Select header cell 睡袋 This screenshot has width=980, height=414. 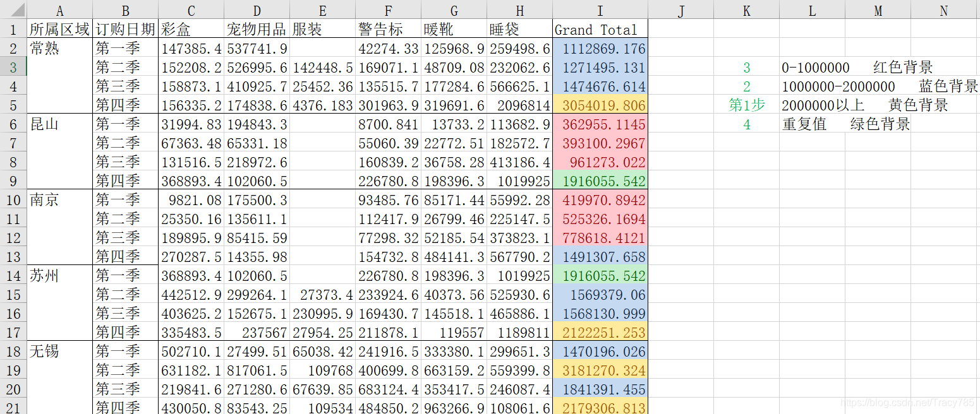pos(520,30)
